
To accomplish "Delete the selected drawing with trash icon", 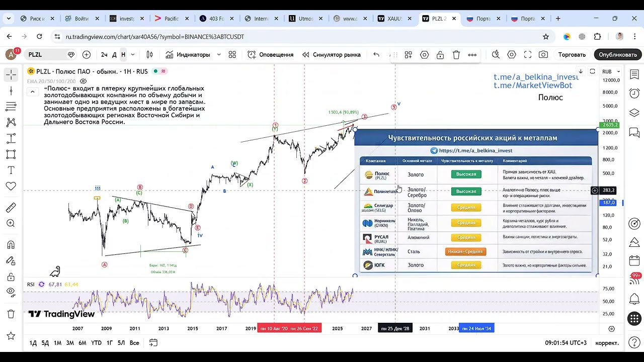I will click(x=456, y=55).
